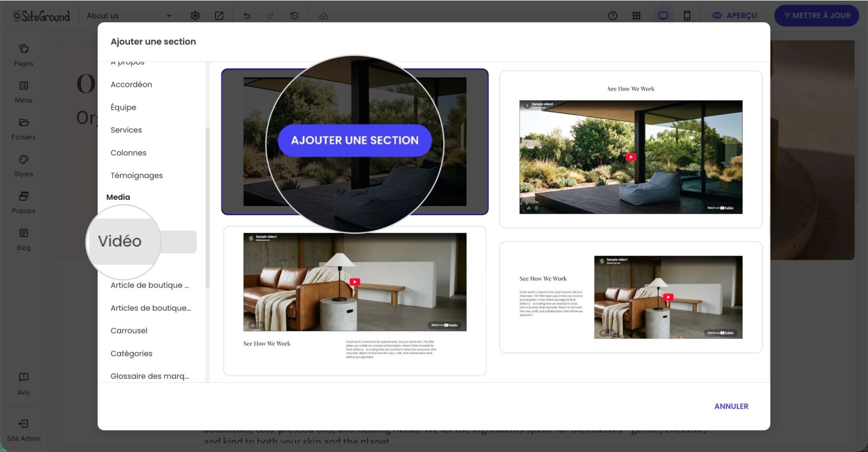This screenshot has width=868, height=452.
Task: Click the APERÇU preview button
Action: point(735,16)
